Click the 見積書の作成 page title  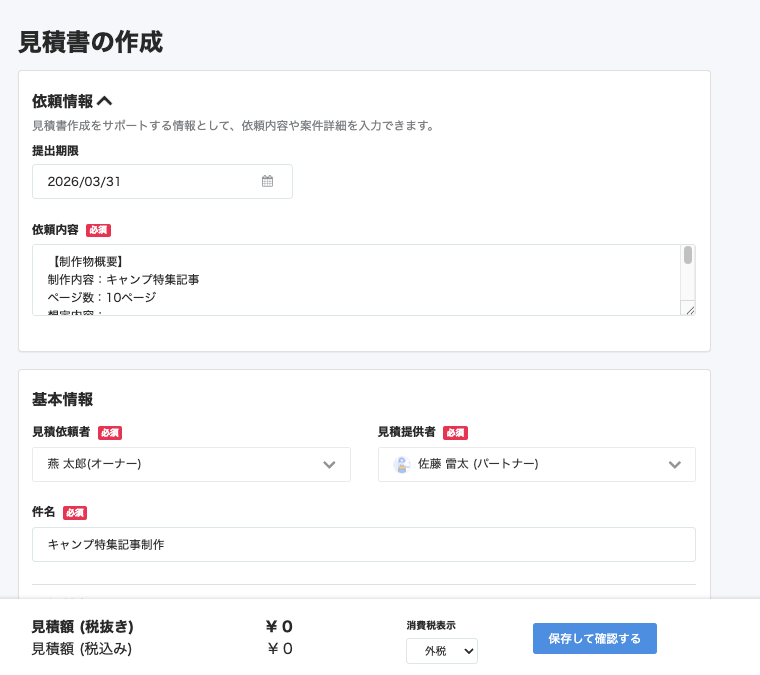pos(91,42)
